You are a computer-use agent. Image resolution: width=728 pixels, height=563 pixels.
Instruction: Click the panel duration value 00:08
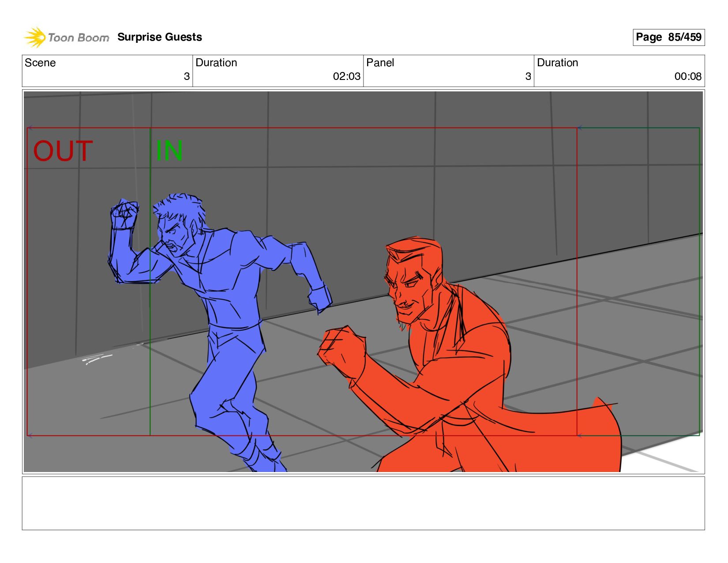tap(688, 76)
